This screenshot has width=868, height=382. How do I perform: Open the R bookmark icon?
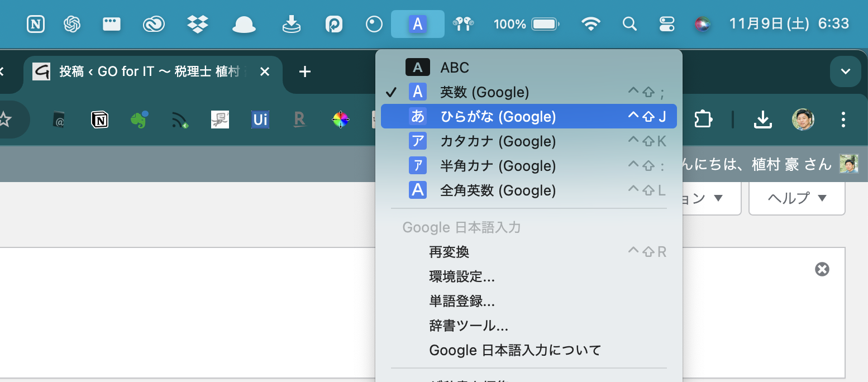click(x=301, y=120)
